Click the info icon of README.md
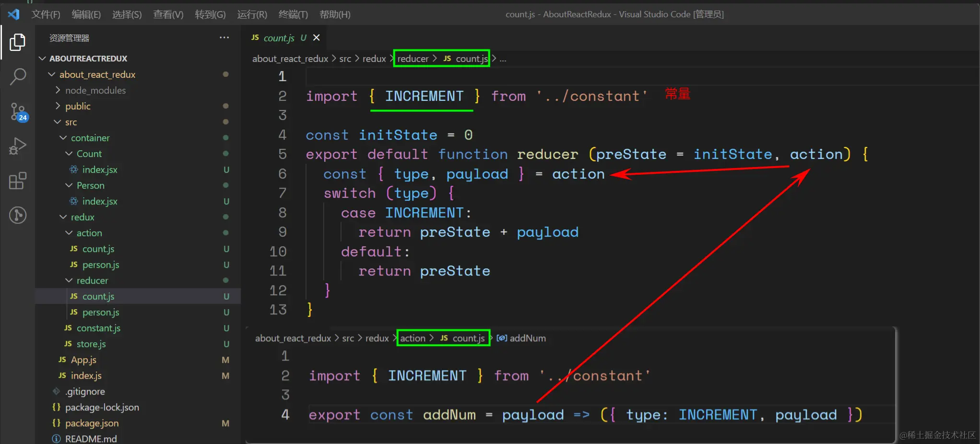 click(57, 439)
